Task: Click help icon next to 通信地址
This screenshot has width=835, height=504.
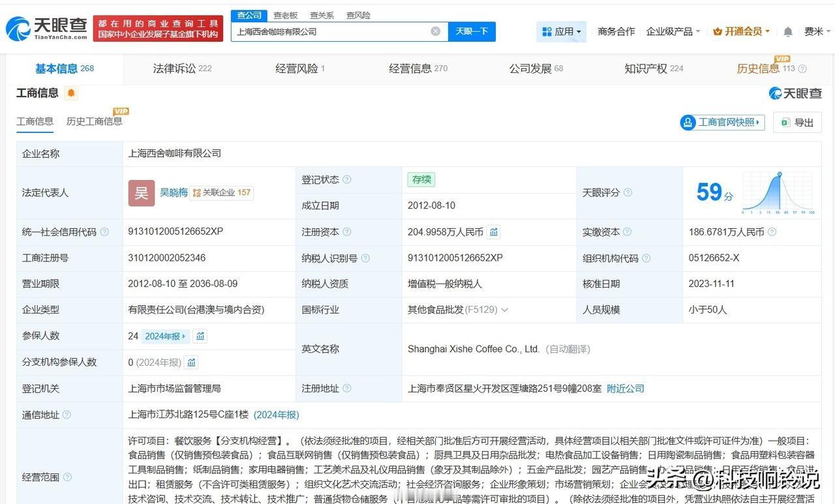Action: tap(67, 415)
